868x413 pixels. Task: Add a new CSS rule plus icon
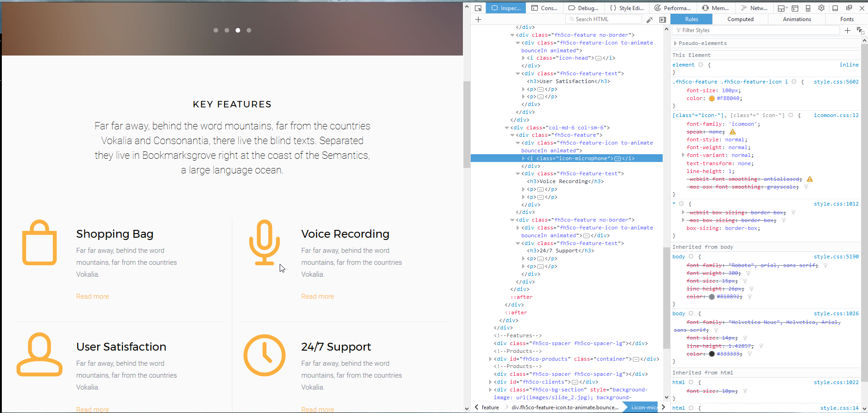(847, 30)
